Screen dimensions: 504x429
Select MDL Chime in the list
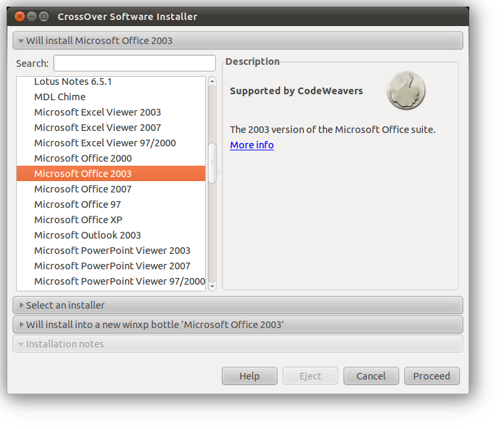[x=111, y=97]
